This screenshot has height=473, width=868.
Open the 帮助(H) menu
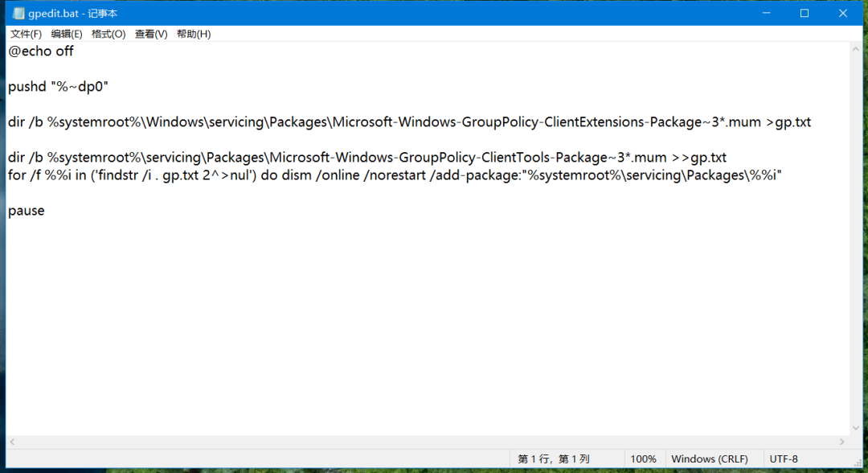194,34
